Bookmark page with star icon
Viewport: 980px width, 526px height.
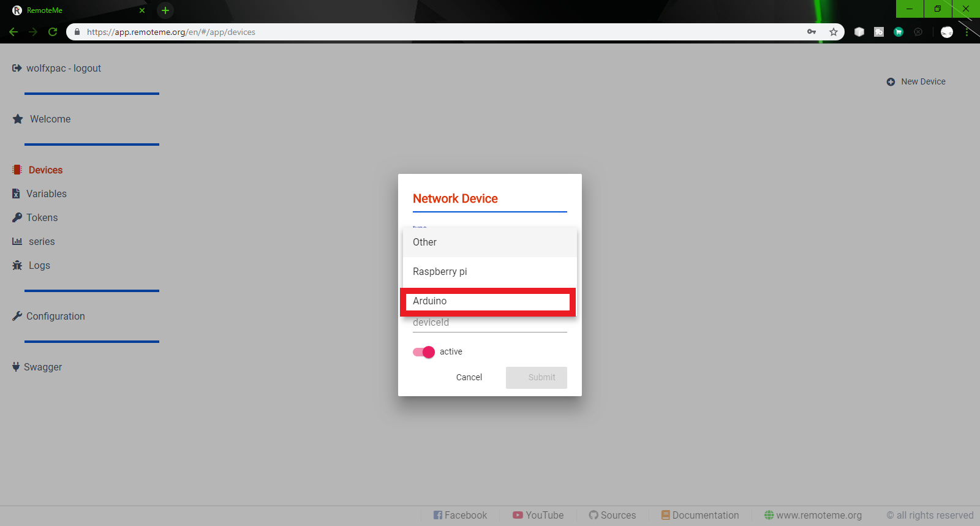(x=834, y=32)
